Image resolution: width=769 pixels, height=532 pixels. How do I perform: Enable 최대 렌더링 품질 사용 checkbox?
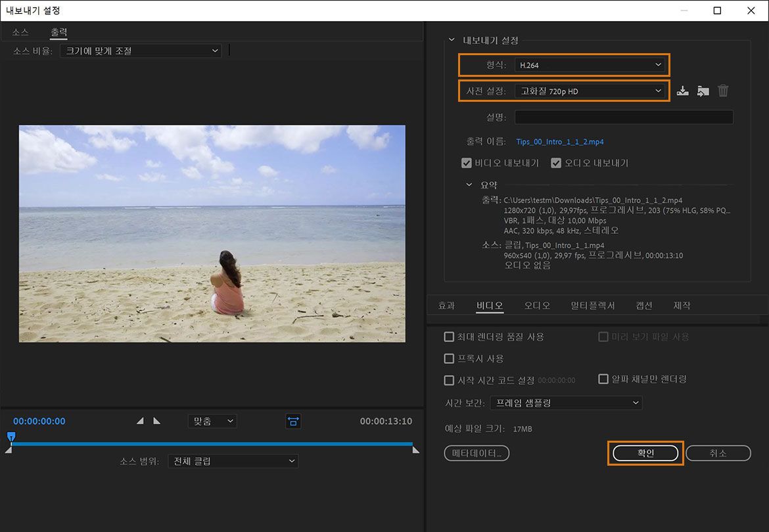(x=450, y=336)
